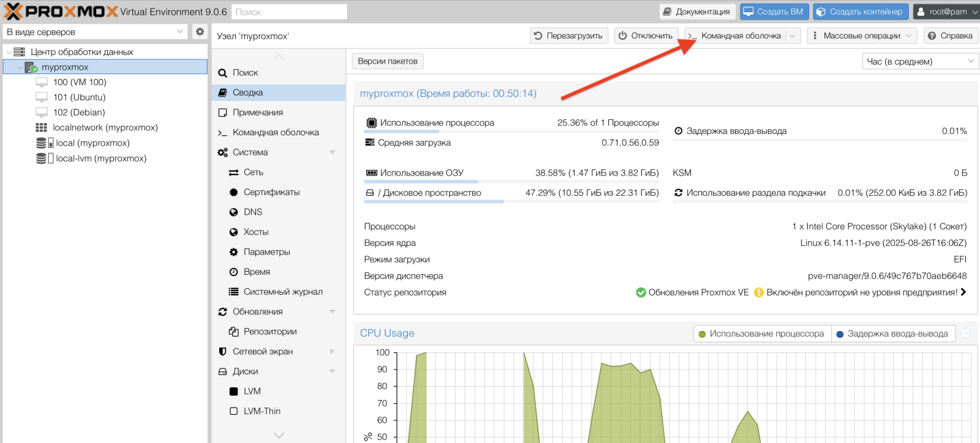Click the network arrows icon next to Сеть
This screenshot has width=980, height=443.
pos(233,173)
